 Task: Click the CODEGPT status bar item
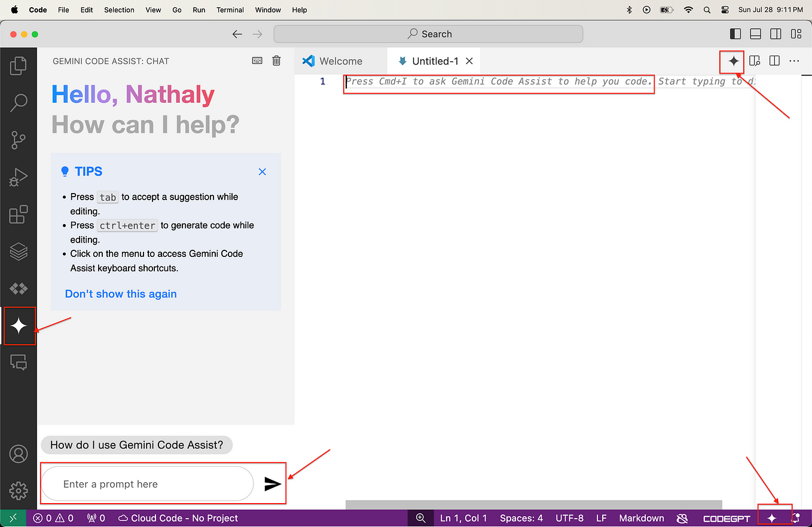click(726, 518)
